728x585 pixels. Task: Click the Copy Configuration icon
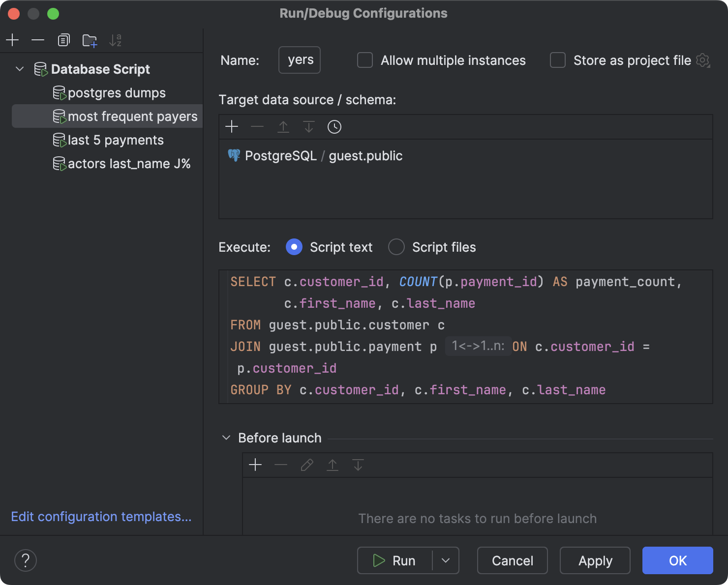point(64,40)
